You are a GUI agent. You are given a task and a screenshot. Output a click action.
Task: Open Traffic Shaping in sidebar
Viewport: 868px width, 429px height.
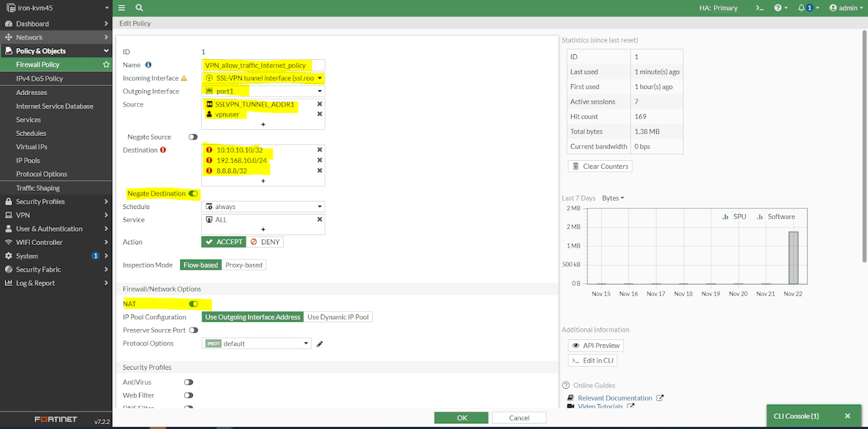[x=38, y=188]
